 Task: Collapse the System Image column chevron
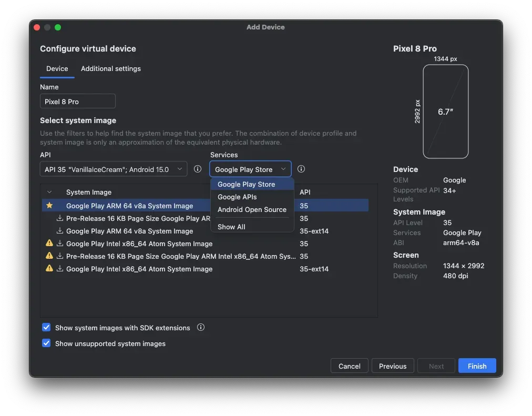click(49, 192)
